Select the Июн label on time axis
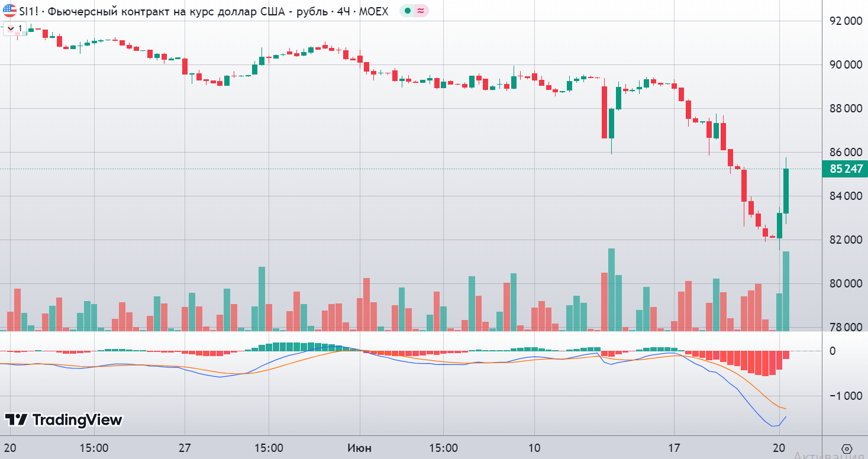Screen dimensions: 868x459 pos(359,448)
